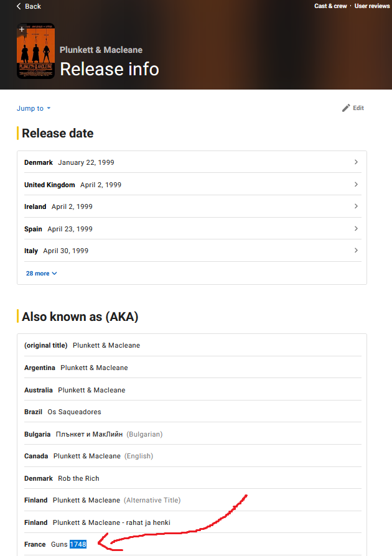
Task: Go back using the Back arrow
Action: [29, 6]
